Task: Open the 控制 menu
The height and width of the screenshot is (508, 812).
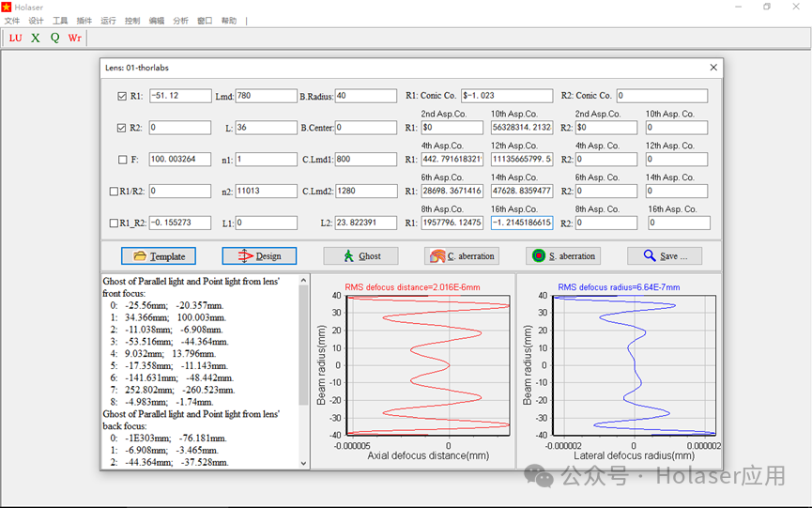Action: [x=132, y=21]
